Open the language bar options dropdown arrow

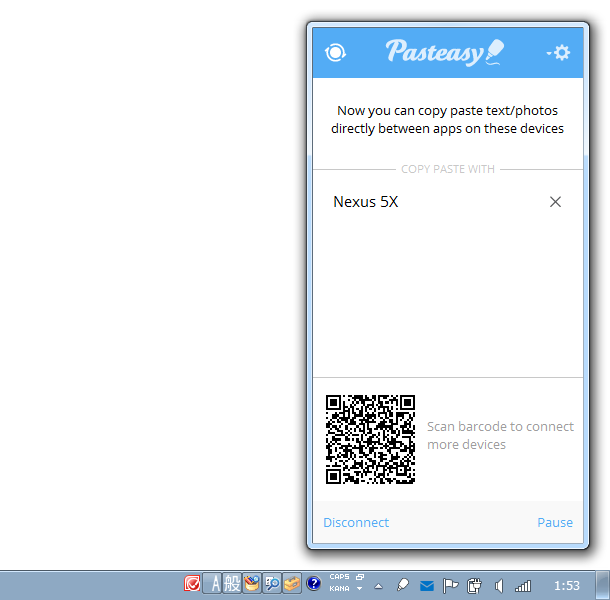click(359, 589)
